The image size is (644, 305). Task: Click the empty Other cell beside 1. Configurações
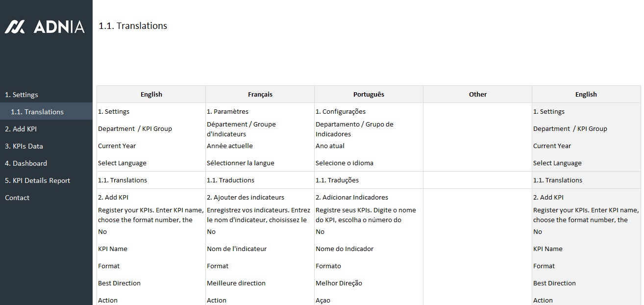[477, 111]
